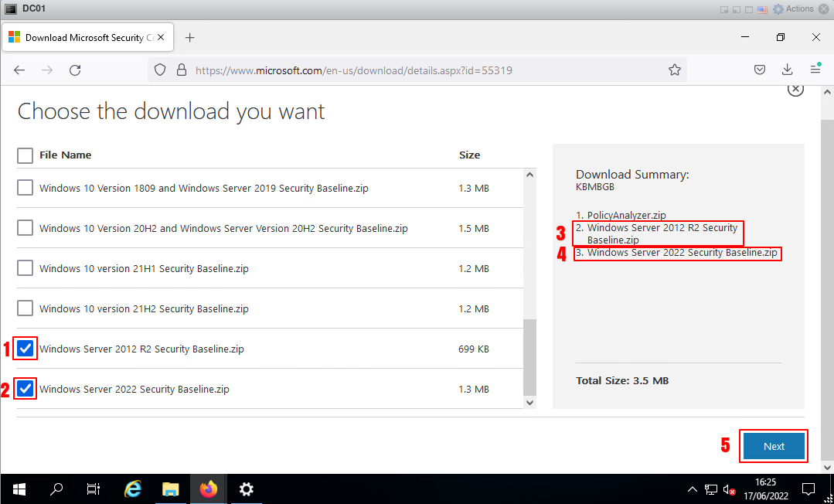Click the Firefox reload page icon
The height and width of the screenshot is (504, 834).
[x=75, y=70]
